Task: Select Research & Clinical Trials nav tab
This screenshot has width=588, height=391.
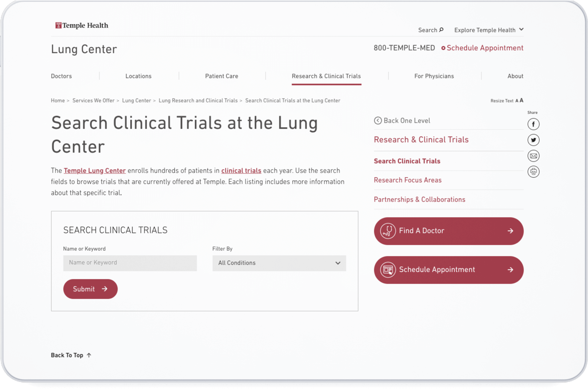Action: [326, 76]
